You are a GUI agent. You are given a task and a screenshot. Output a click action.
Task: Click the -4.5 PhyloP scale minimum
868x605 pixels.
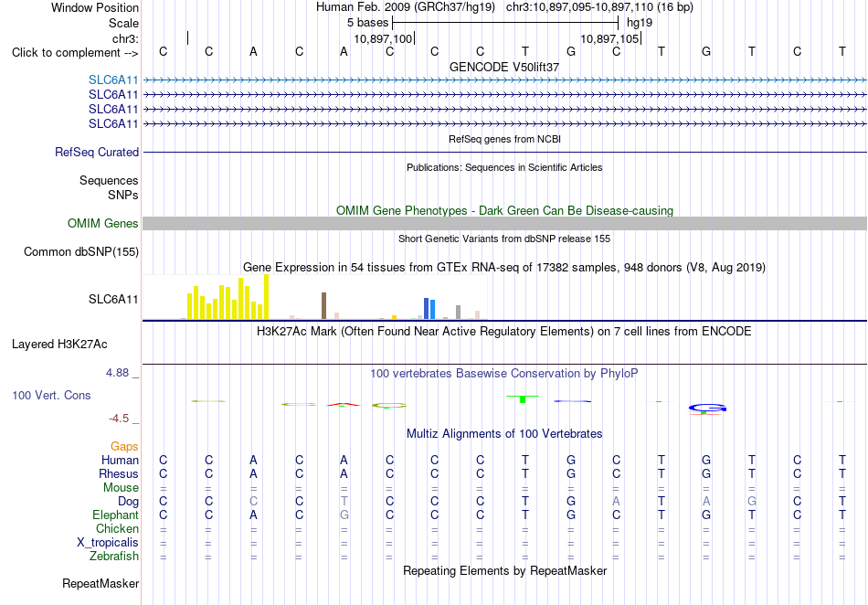[119, 419]
